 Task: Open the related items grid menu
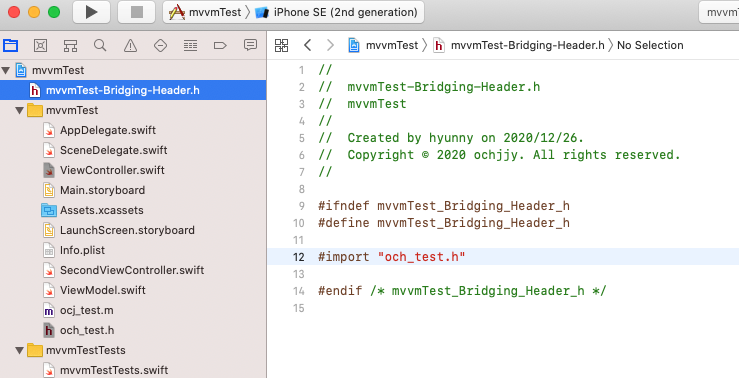tap(281, 45)
